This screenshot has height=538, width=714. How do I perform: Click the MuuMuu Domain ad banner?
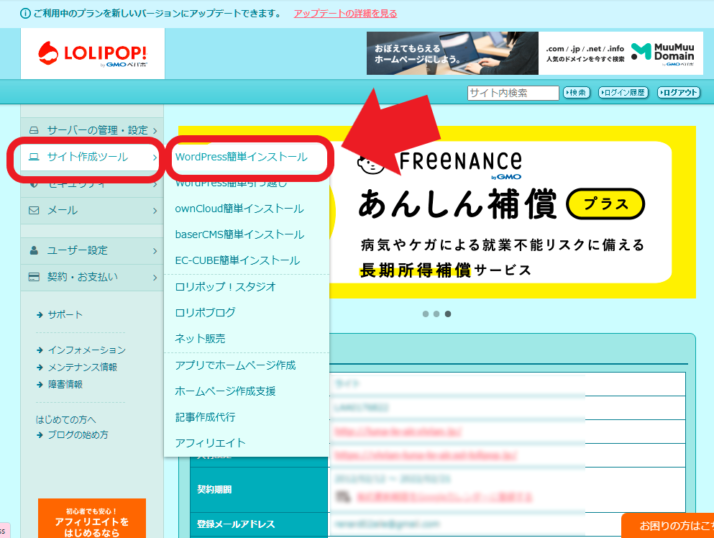535,53
